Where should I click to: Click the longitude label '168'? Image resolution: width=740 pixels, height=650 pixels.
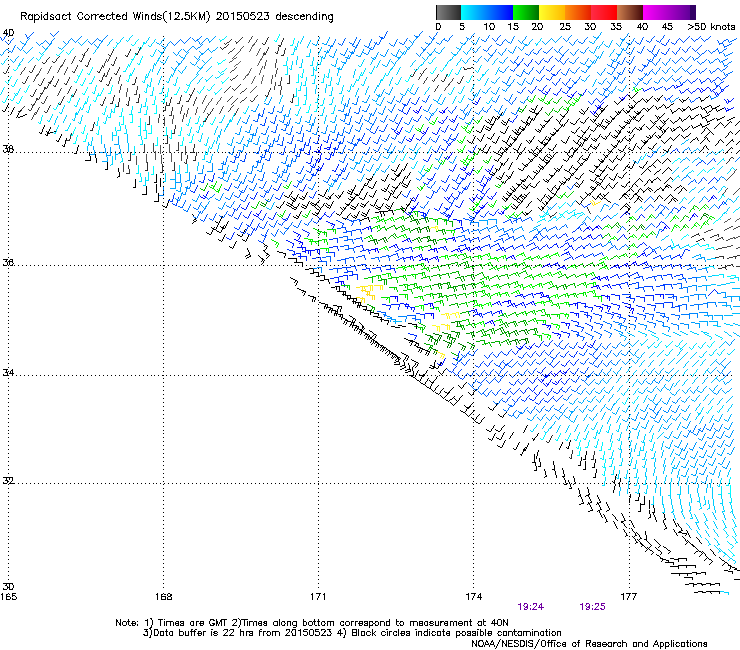[x=164, y=597]
